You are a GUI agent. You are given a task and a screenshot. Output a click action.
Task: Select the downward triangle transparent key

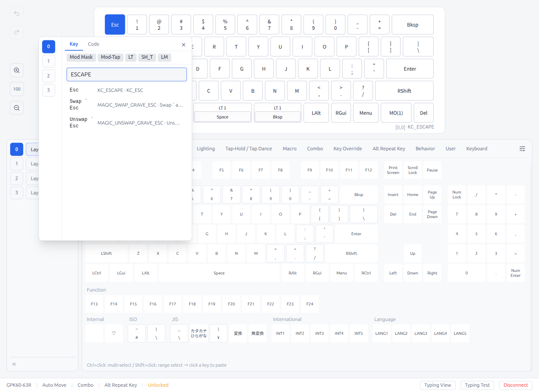click(x=114, y=334)
